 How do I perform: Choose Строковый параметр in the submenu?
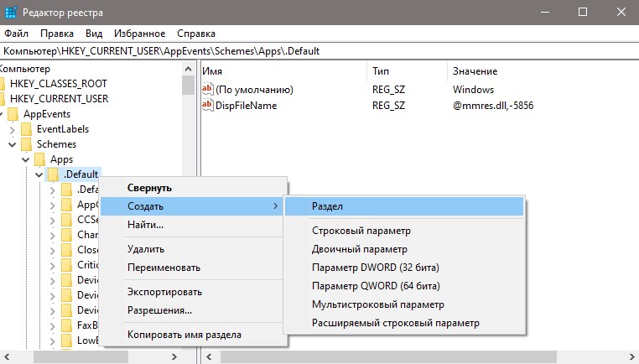pyautogui.click(x=404, y=231)
